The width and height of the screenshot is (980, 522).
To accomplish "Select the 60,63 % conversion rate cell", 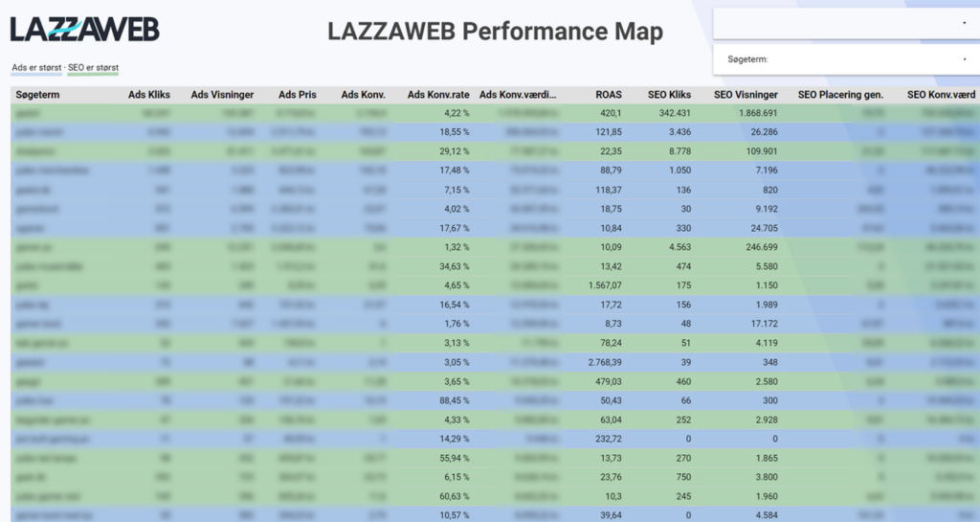I will pyautogui.click(x=454, y=496).
